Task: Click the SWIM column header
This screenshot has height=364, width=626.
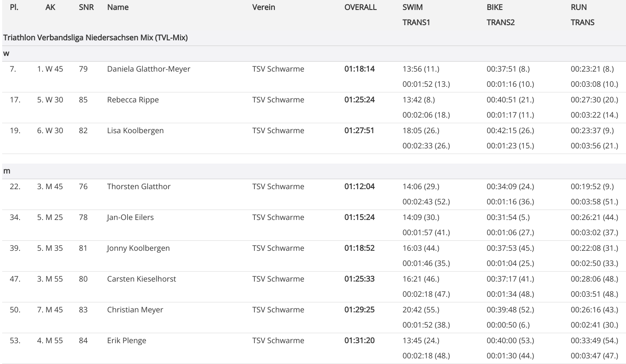Action: (412, 7)
